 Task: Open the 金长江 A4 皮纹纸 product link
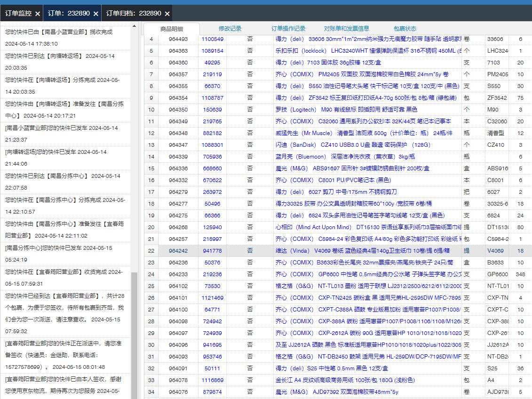click(345, 380)
